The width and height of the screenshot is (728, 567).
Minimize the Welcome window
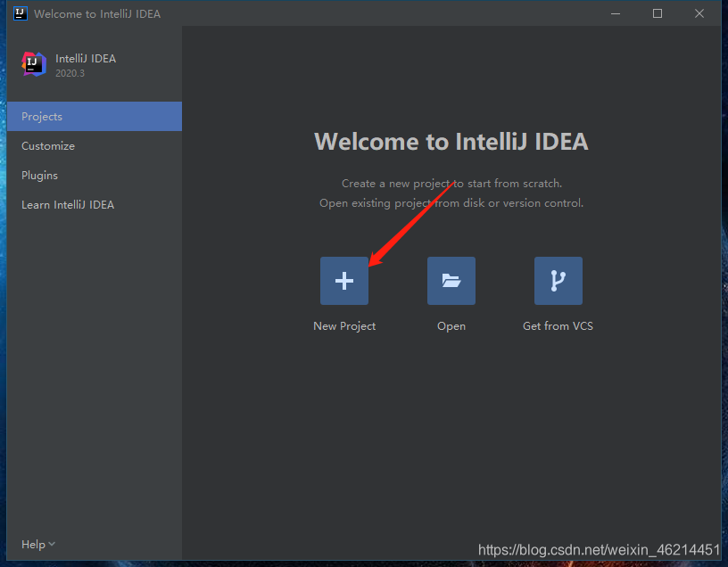(616, 13)
